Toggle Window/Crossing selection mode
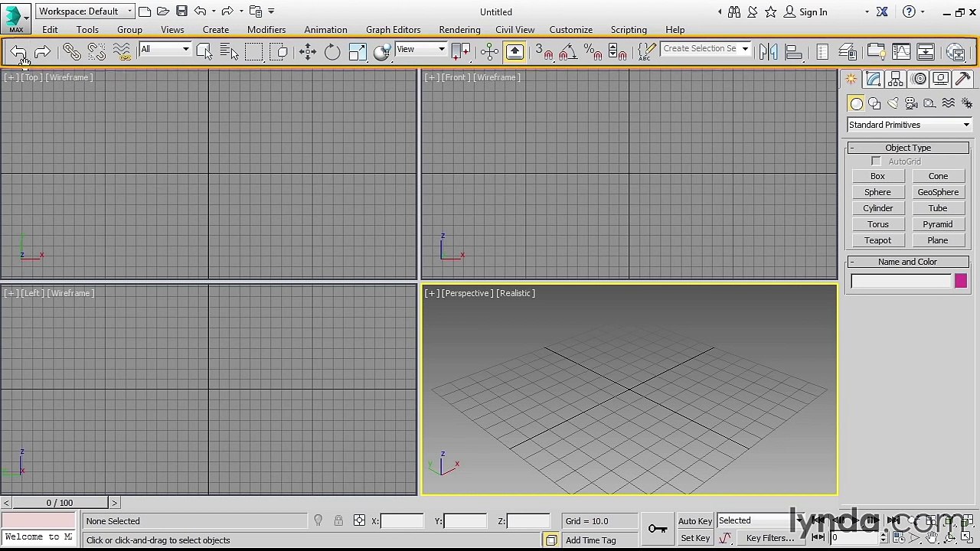The image size is (980, 551). click(x=279, y=51)
